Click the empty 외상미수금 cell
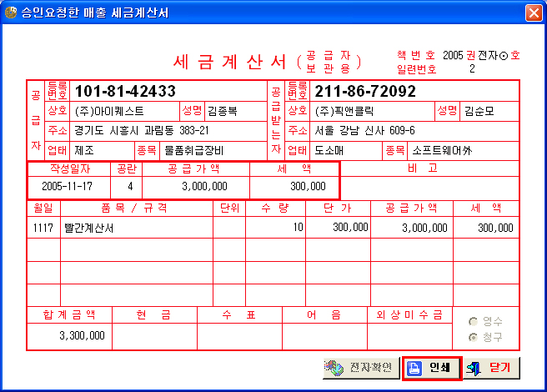This screenshot has height=392, width=547. 410,336
